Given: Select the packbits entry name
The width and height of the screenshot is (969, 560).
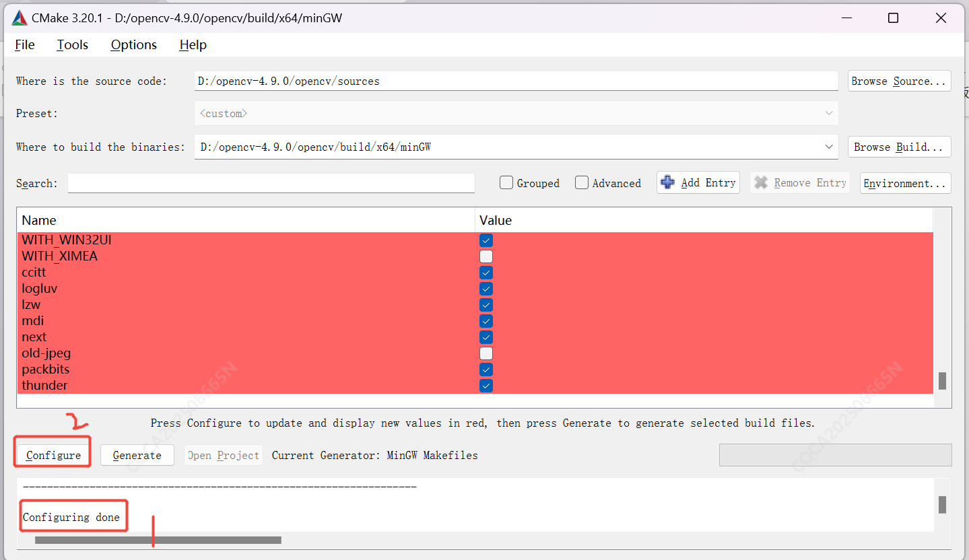Looking at the screenshot, I should tap(46, 370).
